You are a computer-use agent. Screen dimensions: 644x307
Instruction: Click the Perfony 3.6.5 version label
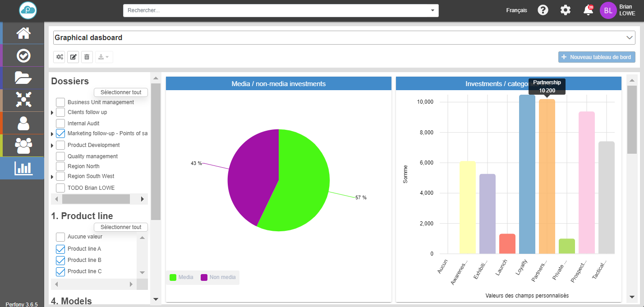tap(22, 304)
